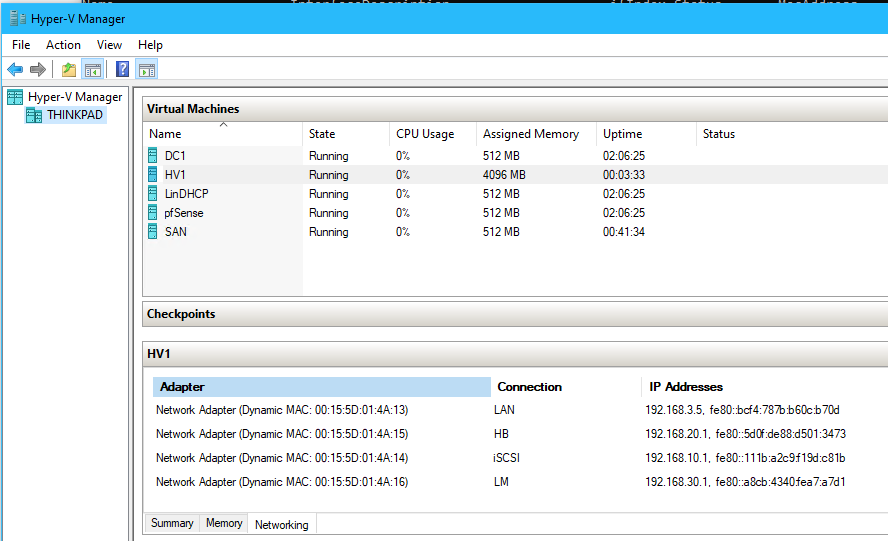This screenshot has width=888, height=541.
Task: Select the Hyper-V Manager root node label
Action: click(x=75, y=97)
